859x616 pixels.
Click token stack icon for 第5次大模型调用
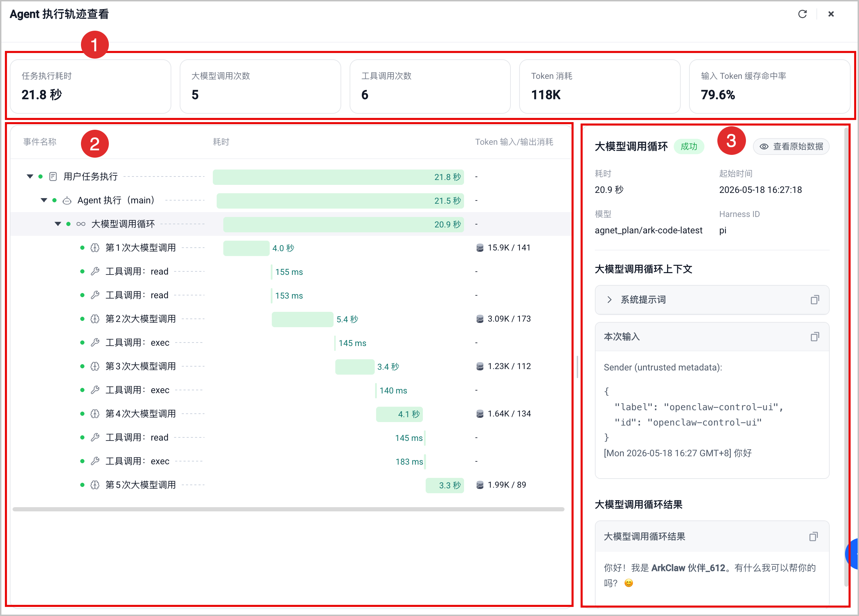tap(479, 484)
